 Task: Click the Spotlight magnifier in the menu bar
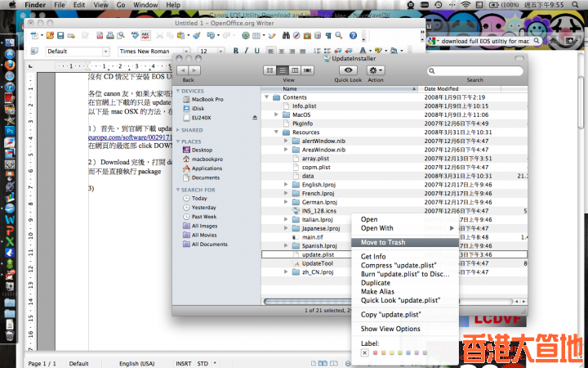pos(575,5)
